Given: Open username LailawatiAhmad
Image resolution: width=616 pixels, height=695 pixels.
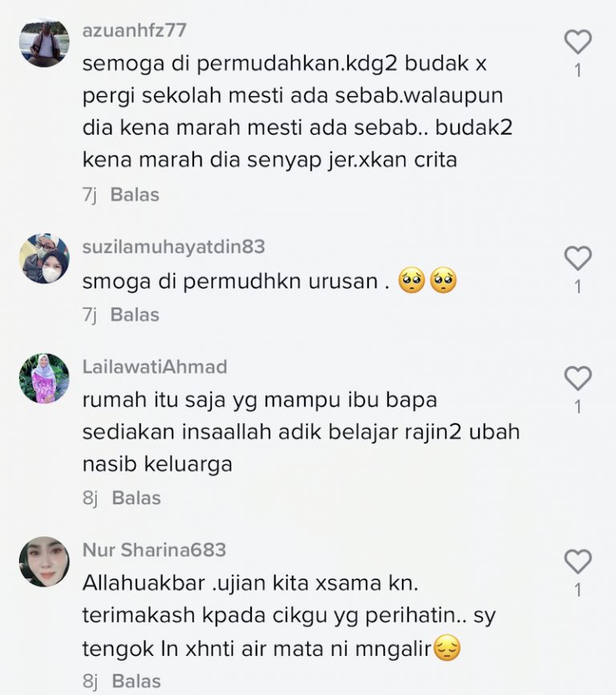Looking at the screenshot, I should [x=155, y=367].
